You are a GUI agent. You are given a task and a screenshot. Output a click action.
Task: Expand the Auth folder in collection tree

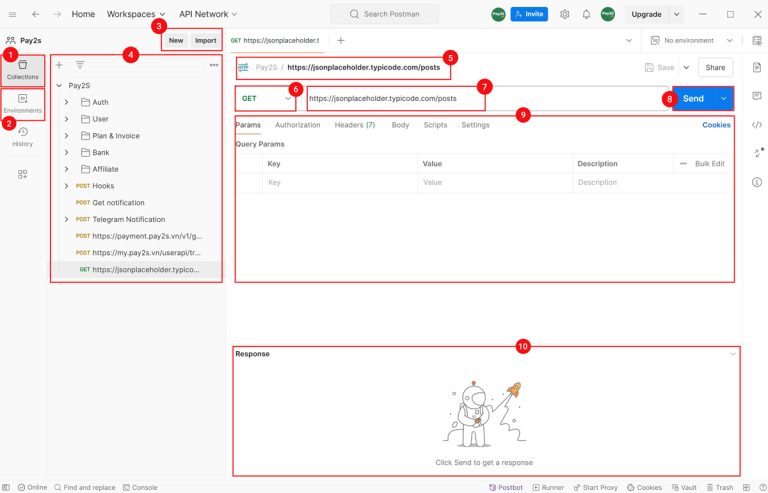[x=66, y=102]
